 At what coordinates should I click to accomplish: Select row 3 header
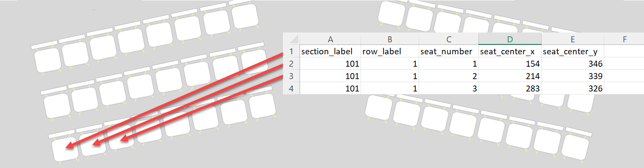291,76
